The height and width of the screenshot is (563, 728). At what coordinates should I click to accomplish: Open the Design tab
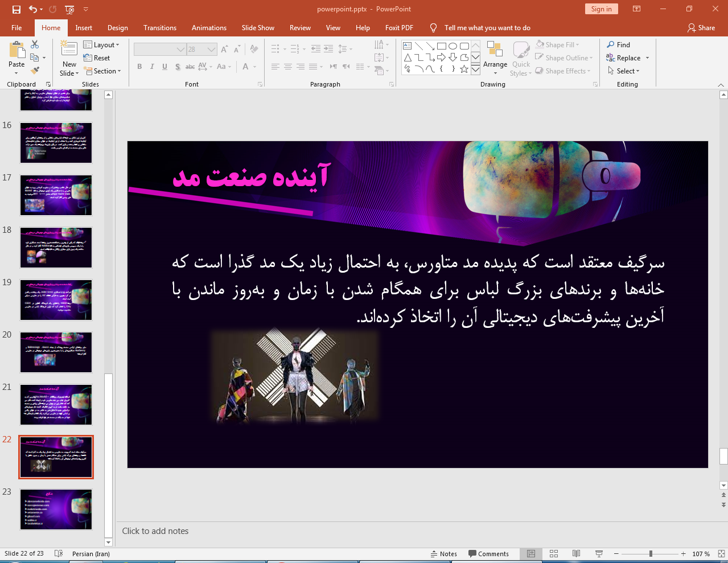tap(118, 28)
